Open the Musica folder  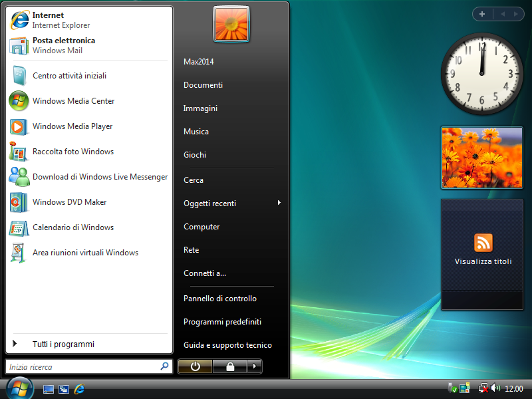click(x=196, y=132)
